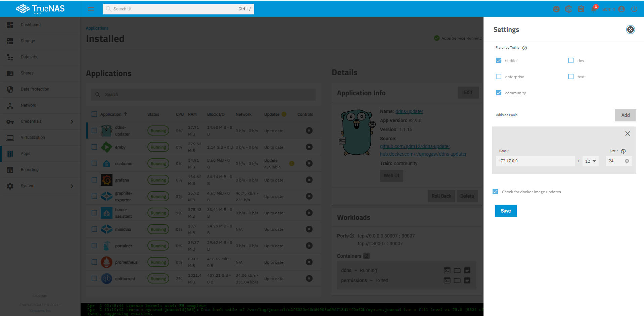Open the Shares page

point(40,73)
